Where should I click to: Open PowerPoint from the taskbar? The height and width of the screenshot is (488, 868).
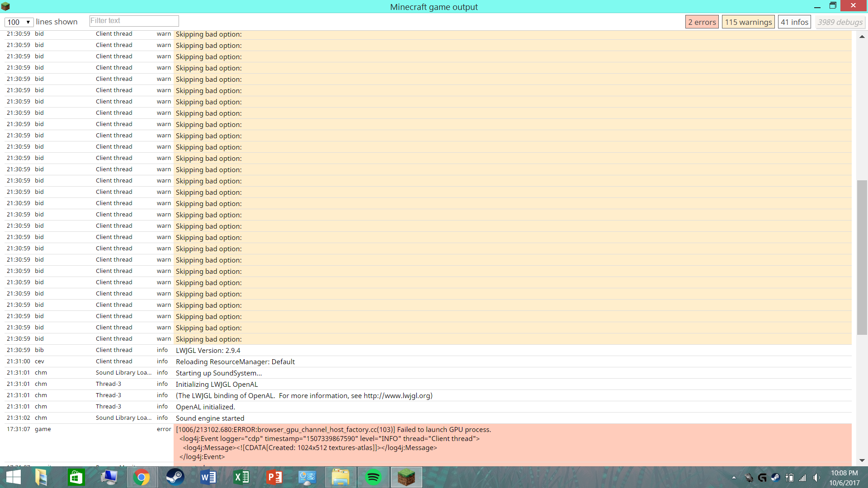[x=274, y=477]
